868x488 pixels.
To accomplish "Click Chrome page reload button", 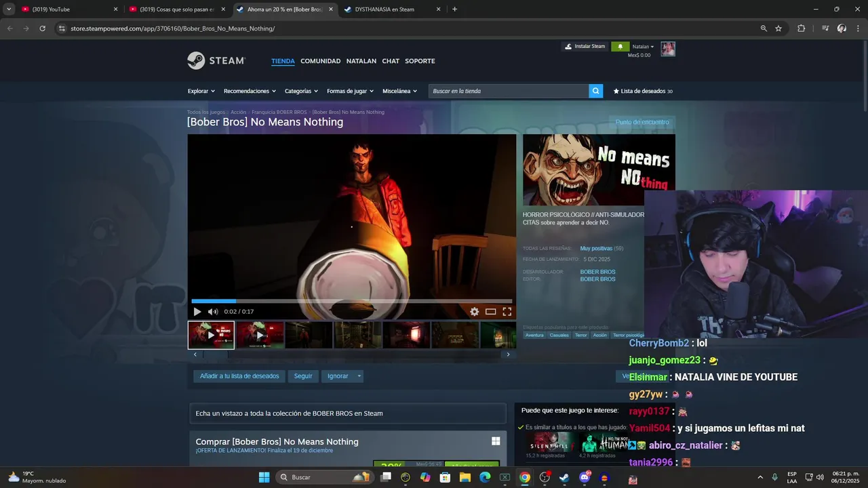I will [42, 28].
